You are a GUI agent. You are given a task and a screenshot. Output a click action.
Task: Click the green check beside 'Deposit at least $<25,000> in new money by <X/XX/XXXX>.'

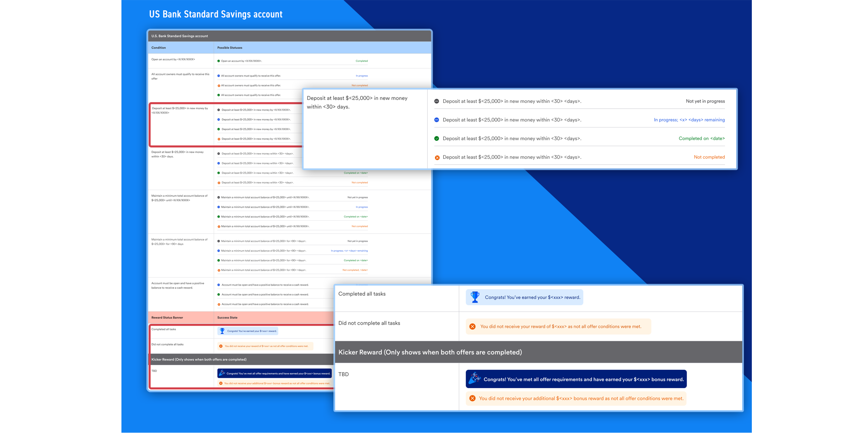coord(219,129)
